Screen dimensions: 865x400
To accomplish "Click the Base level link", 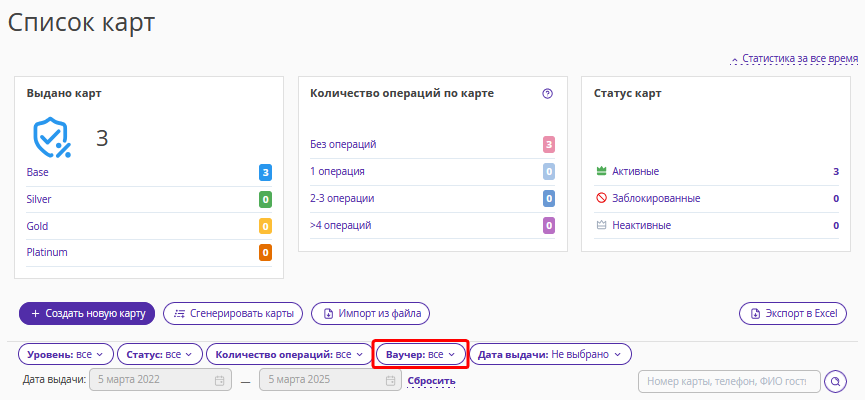I will tap(38, 172).
